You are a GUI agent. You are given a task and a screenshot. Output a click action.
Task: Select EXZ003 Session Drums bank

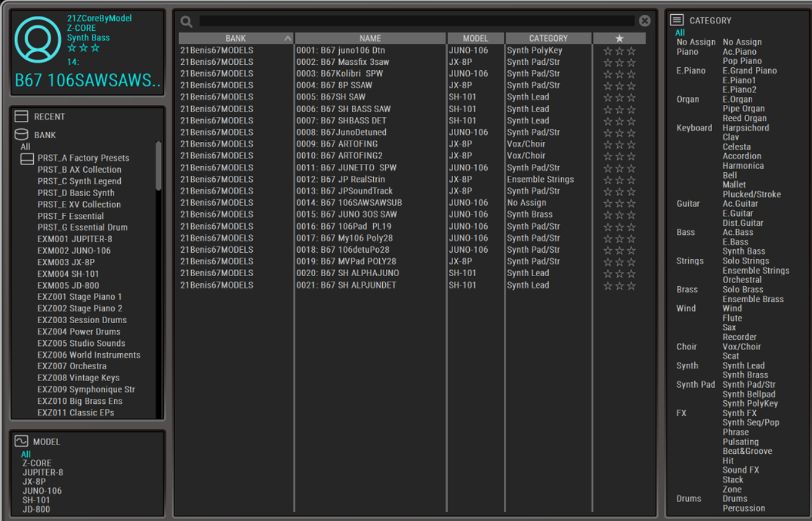[82, 320]
